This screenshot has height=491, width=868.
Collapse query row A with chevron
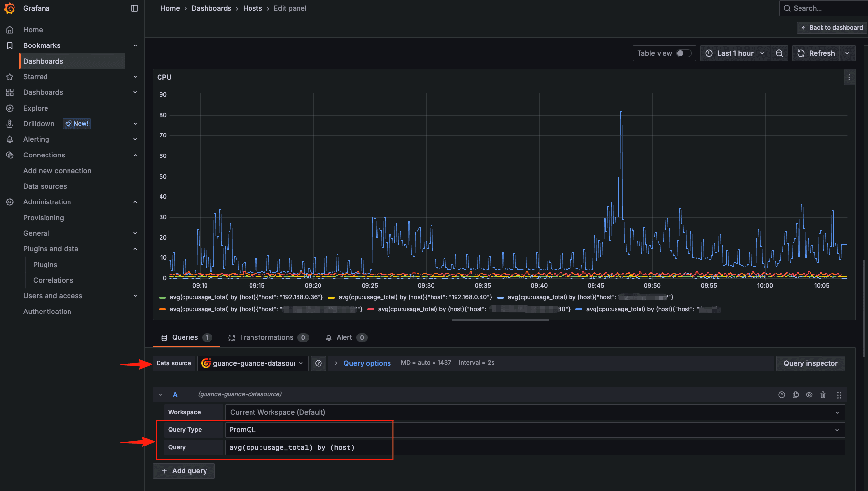[160, 395]
